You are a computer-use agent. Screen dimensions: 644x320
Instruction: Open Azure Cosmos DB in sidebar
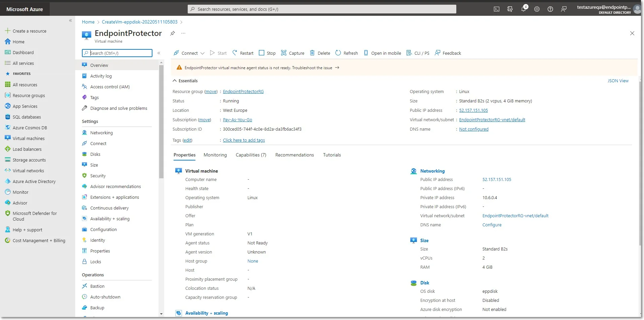click(x=30, y=128)
